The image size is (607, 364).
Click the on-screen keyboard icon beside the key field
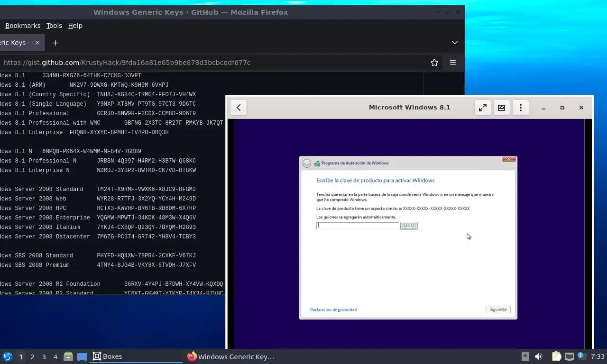coord(409,226)
